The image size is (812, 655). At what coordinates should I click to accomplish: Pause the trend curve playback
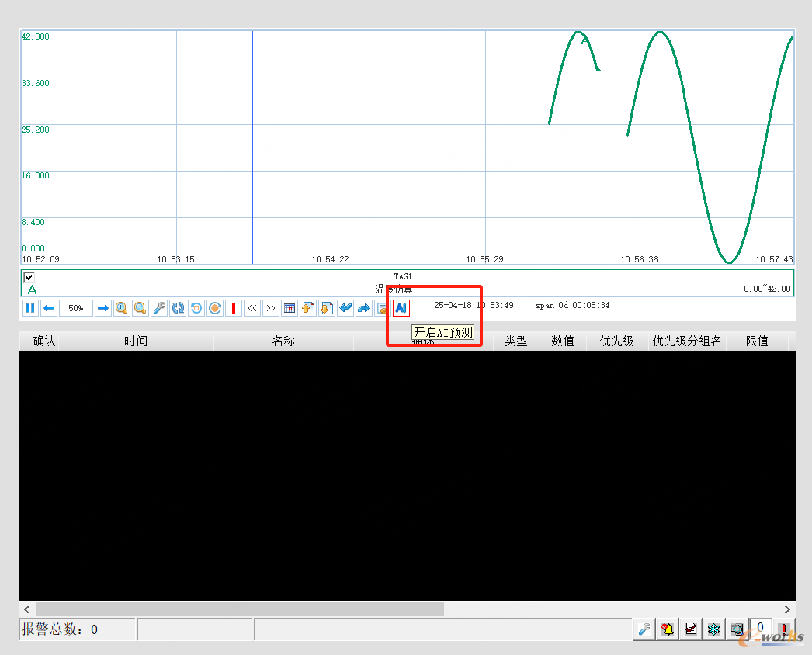coord(29,308)
